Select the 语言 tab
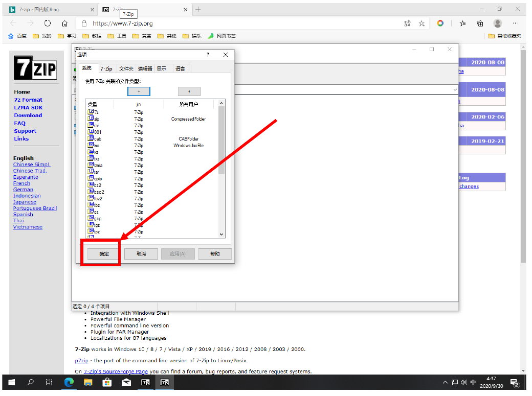 tap(180, 68)
